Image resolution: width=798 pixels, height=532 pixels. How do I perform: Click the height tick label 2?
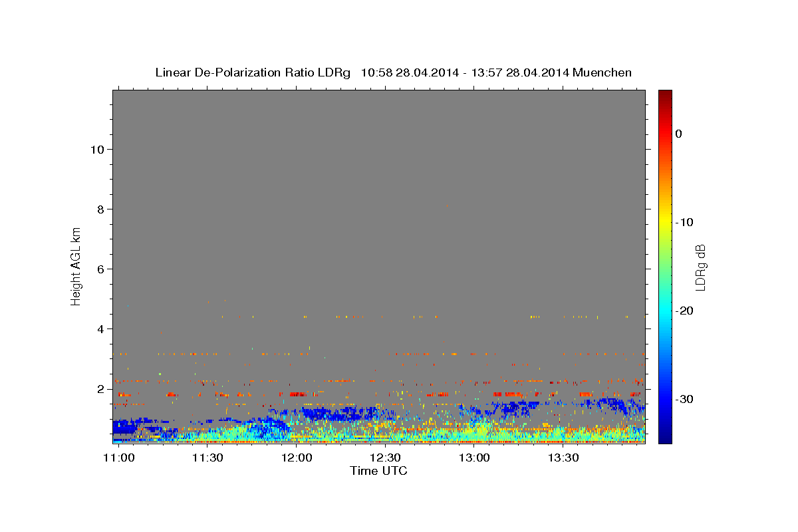click(x=101, y=389)
